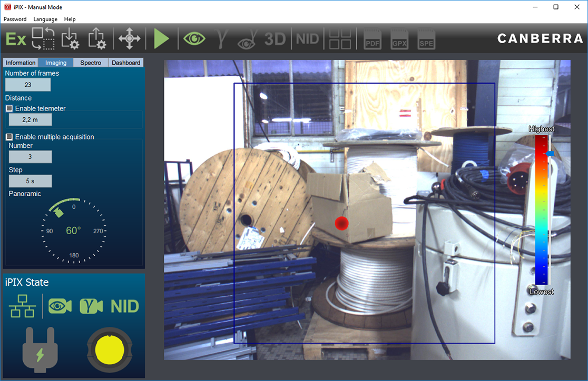
Task: Enable the telemeter checkbox
Action: point(8,108)
